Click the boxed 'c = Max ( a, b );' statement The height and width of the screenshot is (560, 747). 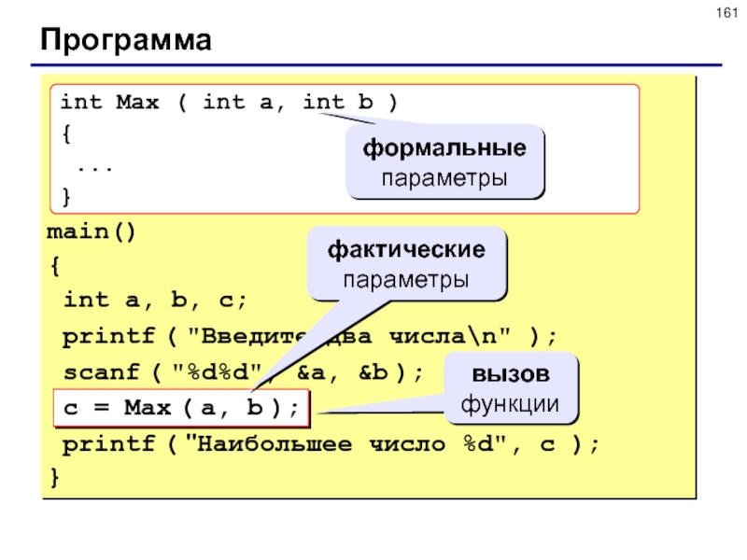tap(181, 408)
